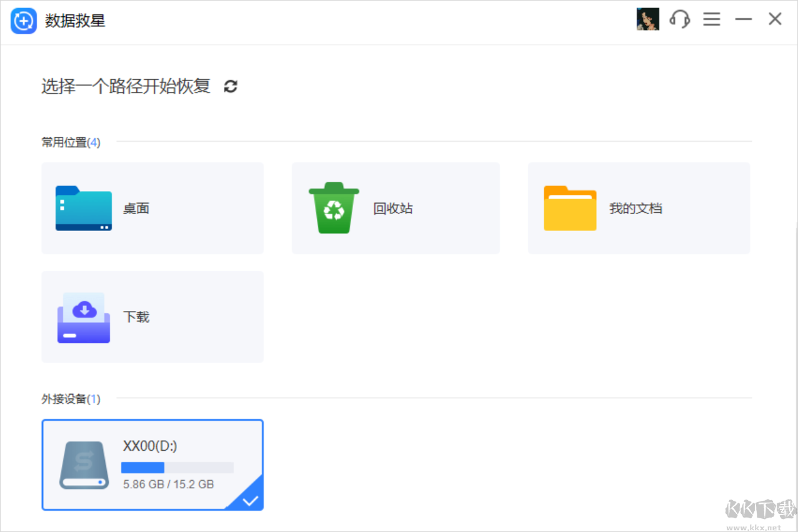Click the 5.86 GB / 15.2 GB capacity text
The image size is (798, 532).
click(167, 485)
